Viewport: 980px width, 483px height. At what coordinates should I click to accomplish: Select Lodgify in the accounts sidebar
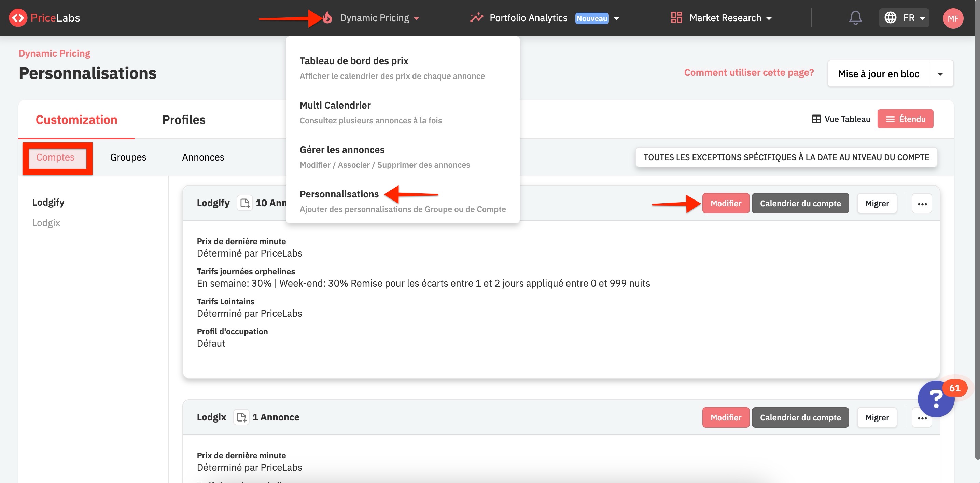[48, 202]
